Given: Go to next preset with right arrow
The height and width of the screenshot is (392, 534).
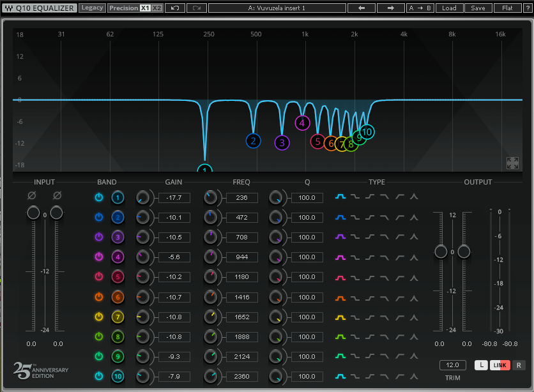Looking at the screenshot, I should point(391,8).
